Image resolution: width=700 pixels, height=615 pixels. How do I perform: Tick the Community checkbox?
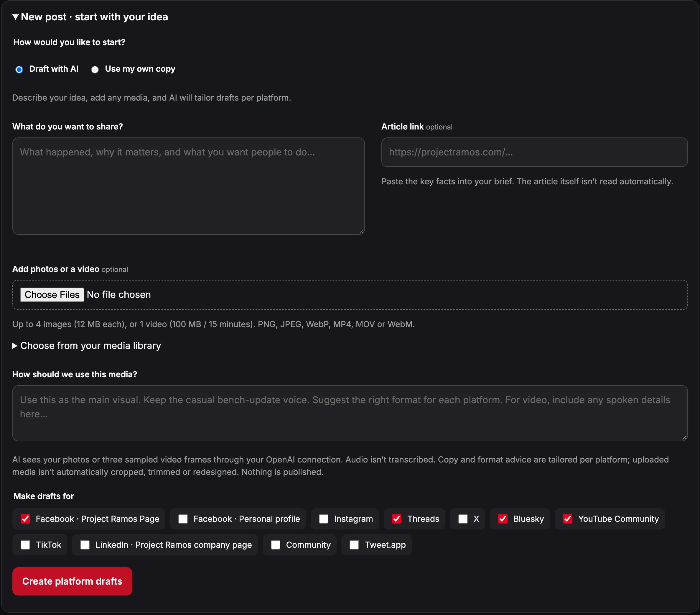pyautogui.click(x=276, y=545)
